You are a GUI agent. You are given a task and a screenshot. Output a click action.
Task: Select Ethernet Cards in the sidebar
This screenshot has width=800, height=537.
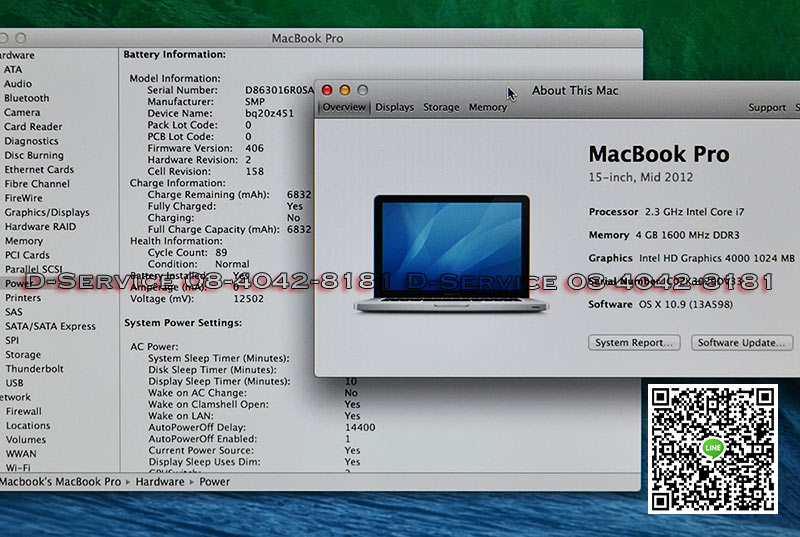click(39, 169)
